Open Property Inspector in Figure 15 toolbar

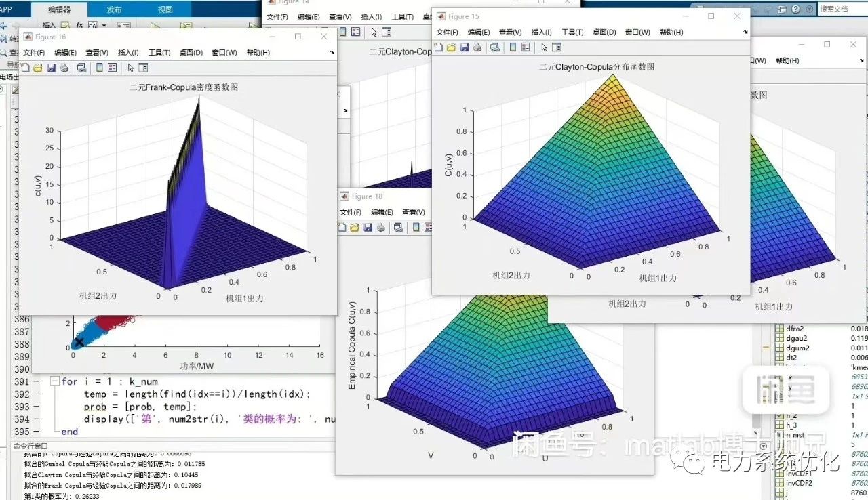coord(557,47)
